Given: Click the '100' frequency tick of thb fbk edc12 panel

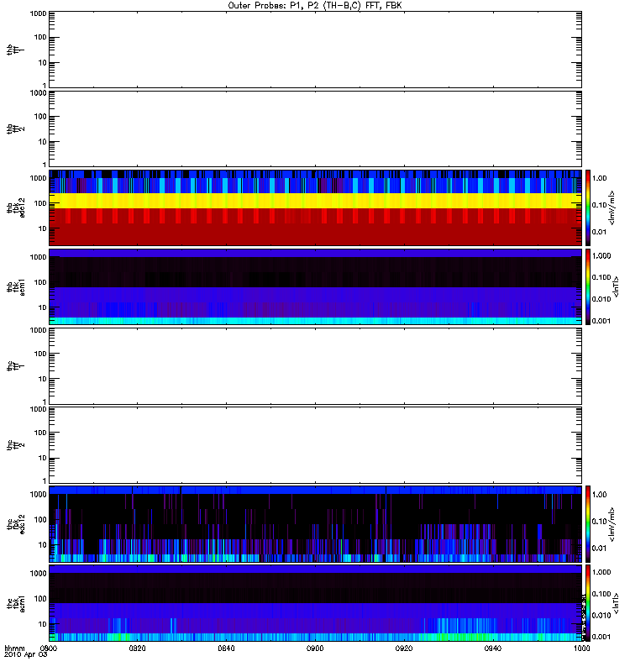Looking at the screenshot, I should (40, 203).
